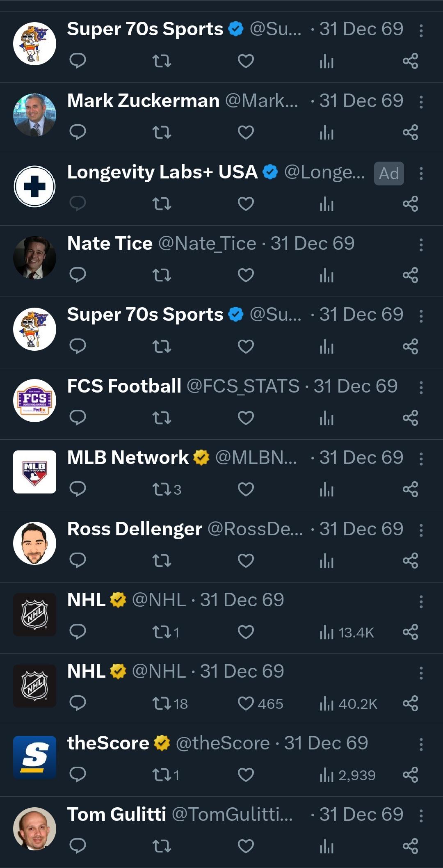Image resolution: width=443 pixels, height=868 pixels.
Task: Like the Mark Zuckerman tweet
Action: click(x=246, y=132)
